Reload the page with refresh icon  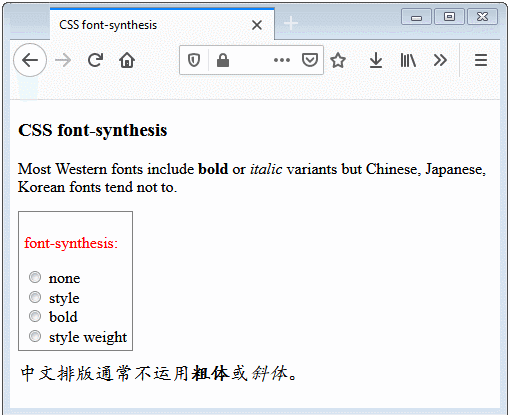point(95,60)
